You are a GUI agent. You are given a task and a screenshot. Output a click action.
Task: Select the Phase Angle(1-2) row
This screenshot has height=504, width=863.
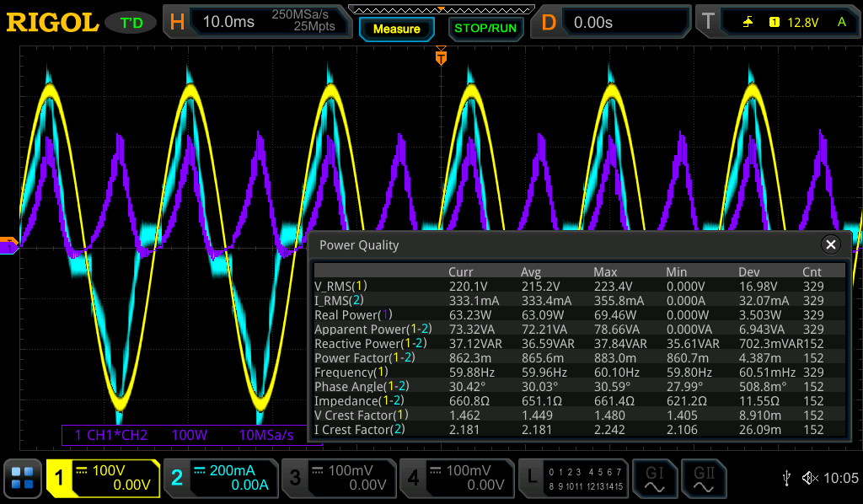click(580, 386)
